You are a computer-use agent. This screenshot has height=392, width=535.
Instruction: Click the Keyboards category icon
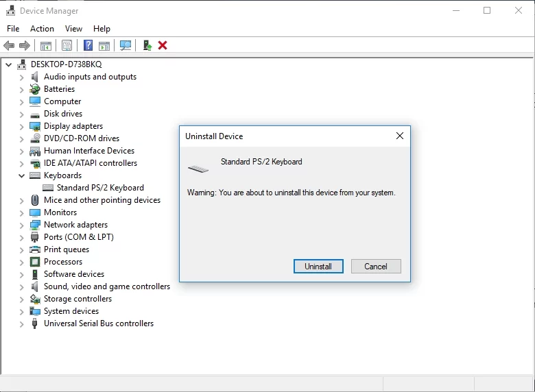click(x=35, y=175)
